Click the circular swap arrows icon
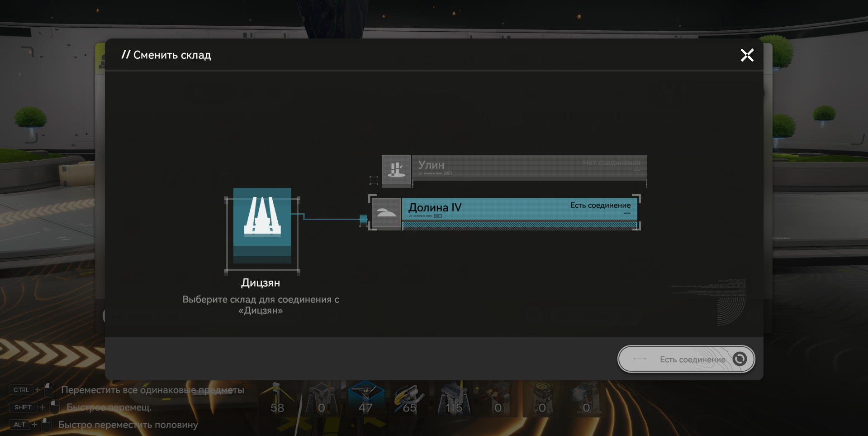The width and height of the screenshot is (868, 436). pyautogui.click(x=740, y=359)
